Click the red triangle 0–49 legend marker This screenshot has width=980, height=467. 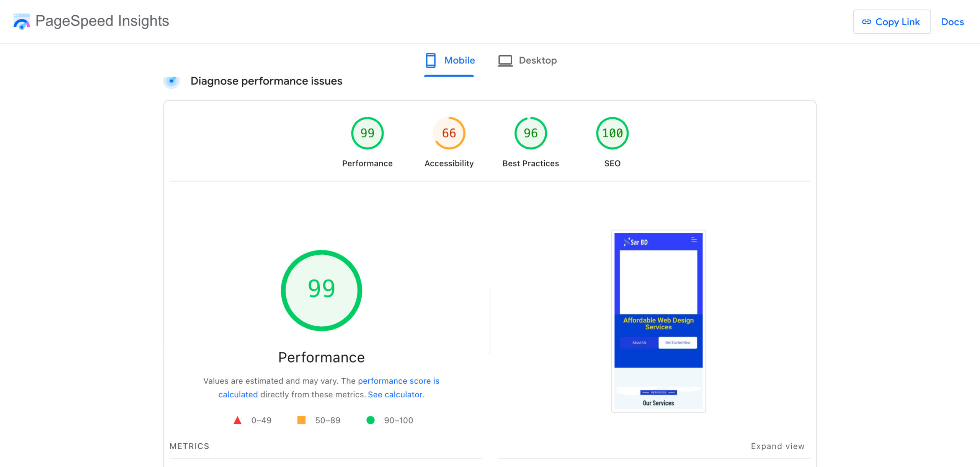tap(237, 420)
